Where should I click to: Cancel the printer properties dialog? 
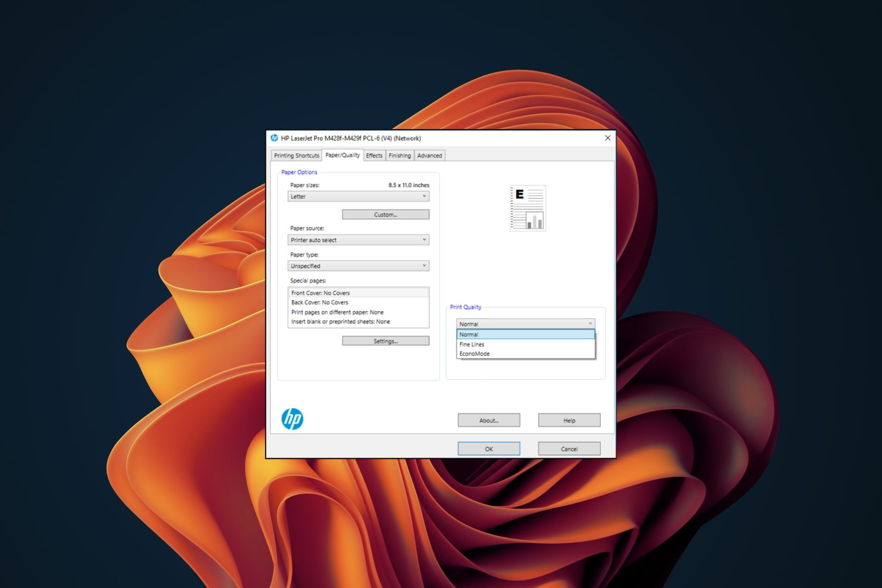coord(569,449)
